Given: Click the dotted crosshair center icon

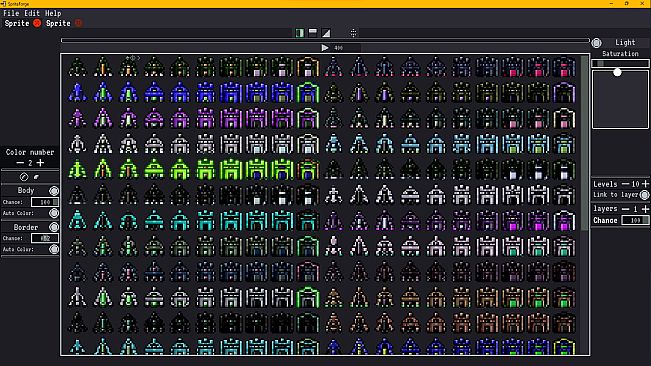Looking at the screenshot, I should click(353, 33).
